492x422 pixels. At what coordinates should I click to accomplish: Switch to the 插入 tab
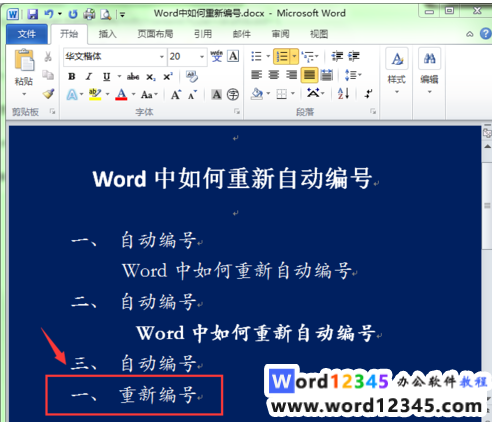click(x=108, y=34)
